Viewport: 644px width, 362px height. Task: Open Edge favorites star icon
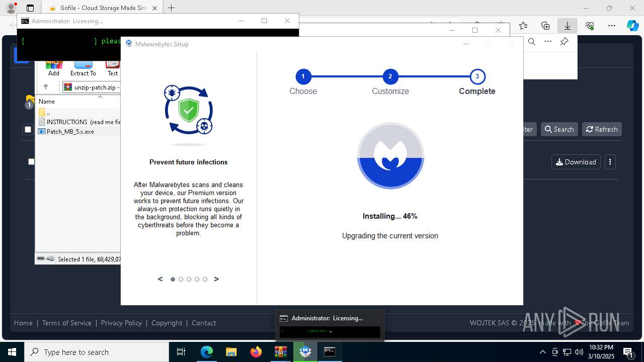point(523,26)
